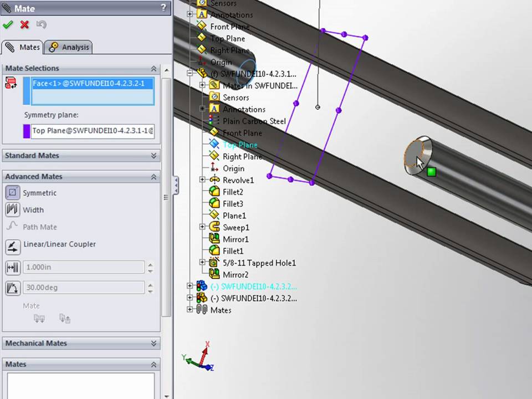The width and height of the screenshot is (532, 399).
Task: Click the Symmetry plane selection field
Action: point(93,131)
